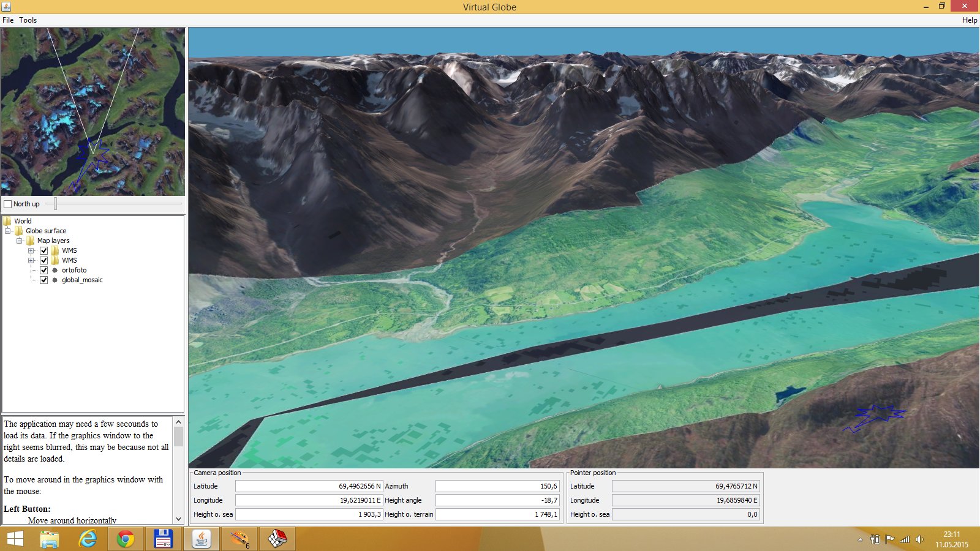Select the global_mosaic layer label
Screen dimensions: 980x551
point(82,280)
